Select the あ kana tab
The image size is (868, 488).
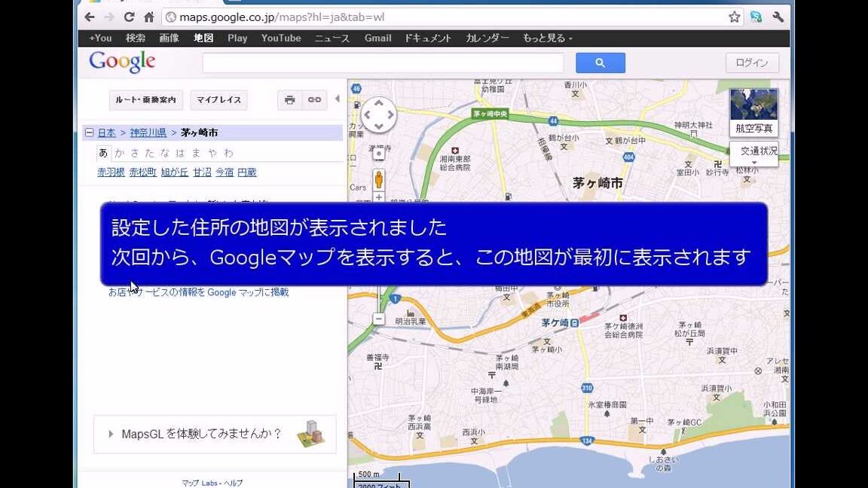point(103,153)
